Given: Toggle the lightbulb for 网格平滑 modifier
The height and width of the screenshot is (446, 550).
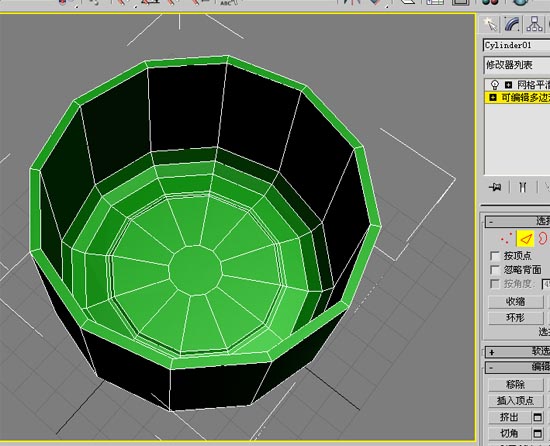Looking at the screenshot, I should tap(495, 85).
